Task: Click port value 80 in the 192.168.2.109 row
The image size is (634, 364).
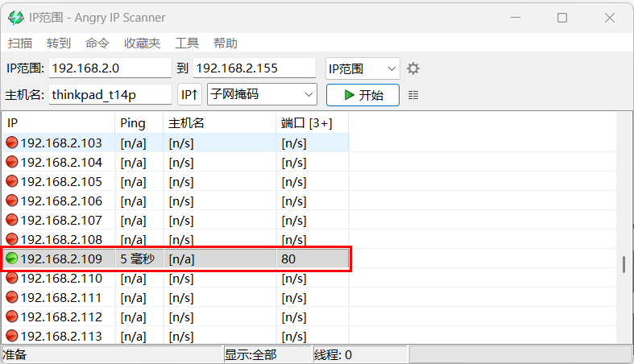Action: click(288, 259)
